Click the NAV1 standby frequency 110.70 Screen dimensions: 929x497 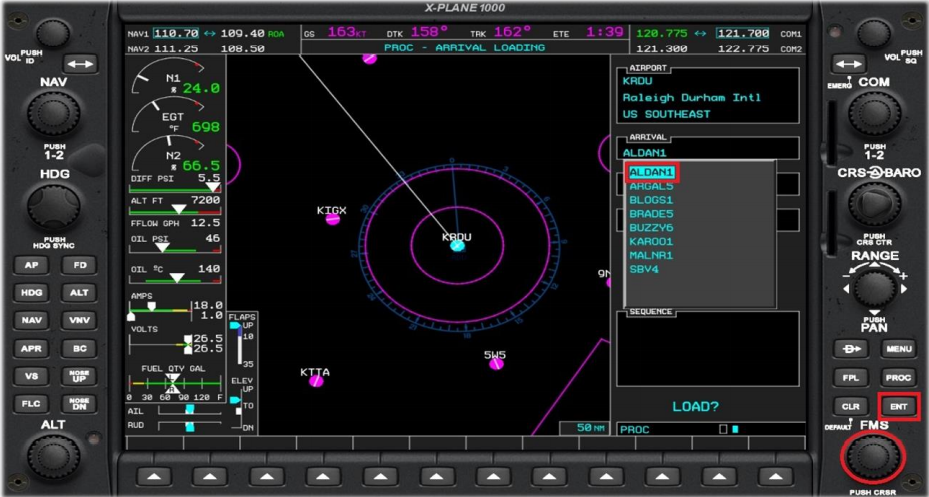point(176,34)
